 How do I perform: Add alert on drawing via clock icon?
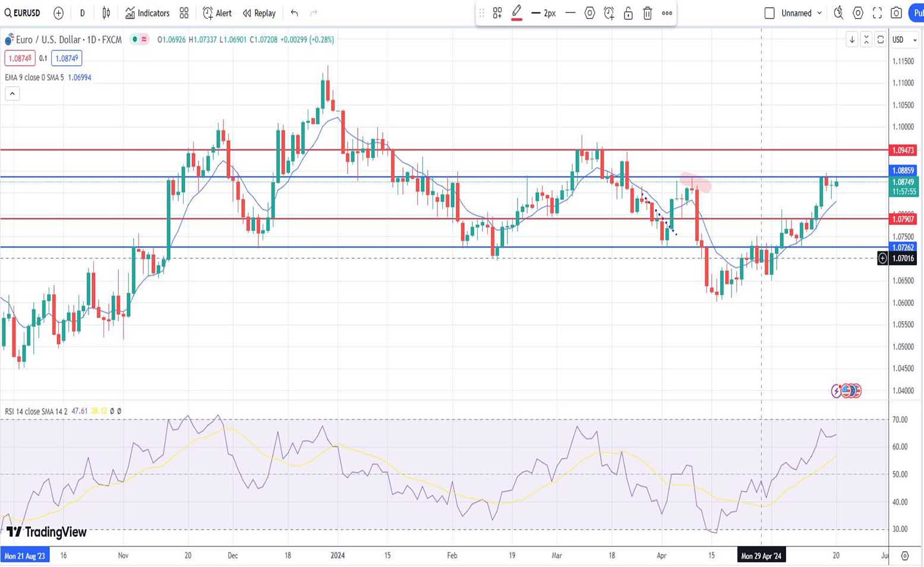coord(609,13)
